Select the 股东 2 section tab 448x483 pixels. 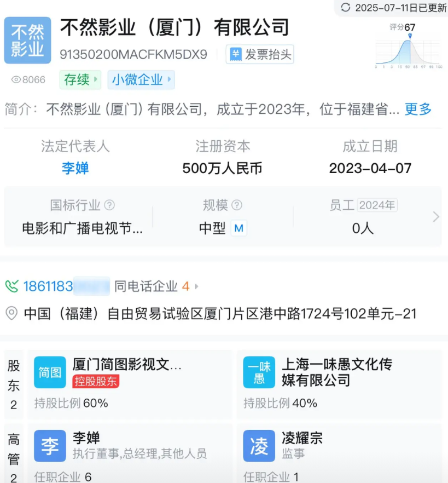[14, 384]
